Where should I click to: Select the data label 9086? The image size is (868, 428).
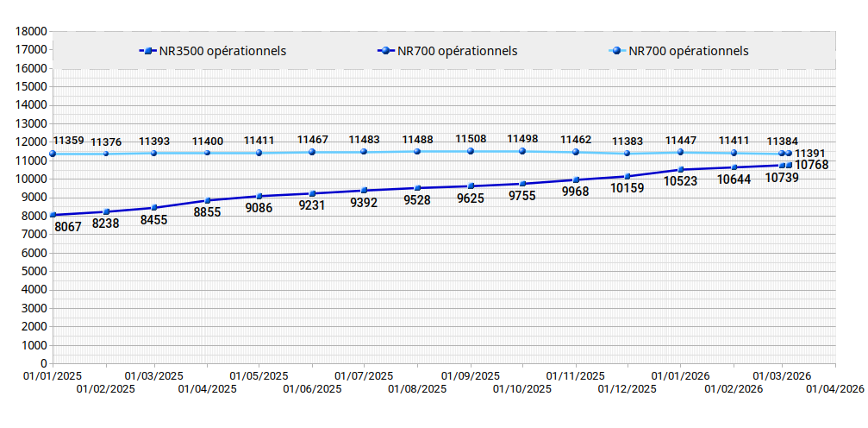coord(259,208)
